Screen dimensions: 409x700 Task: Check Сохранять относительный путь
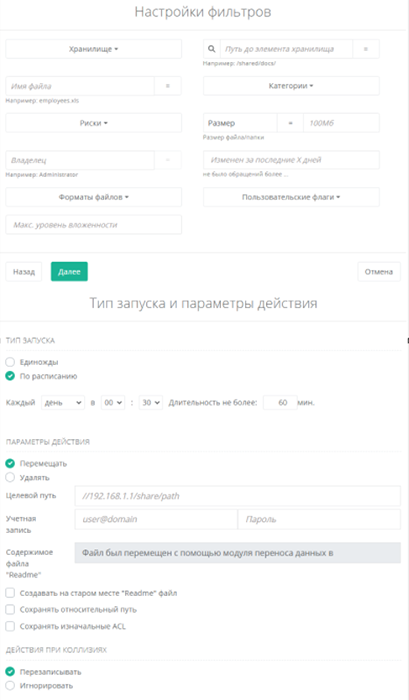tap(10, 609)
